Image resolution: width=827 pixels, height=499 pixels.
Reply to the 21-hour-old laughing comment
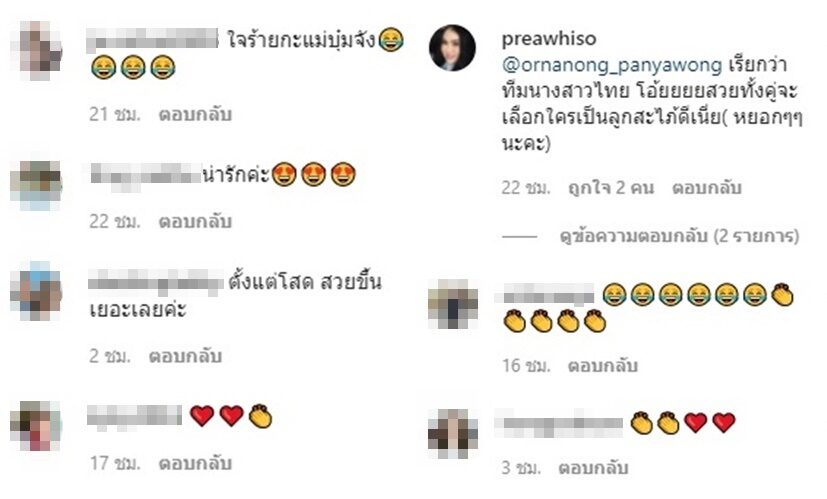pos(195,114)
